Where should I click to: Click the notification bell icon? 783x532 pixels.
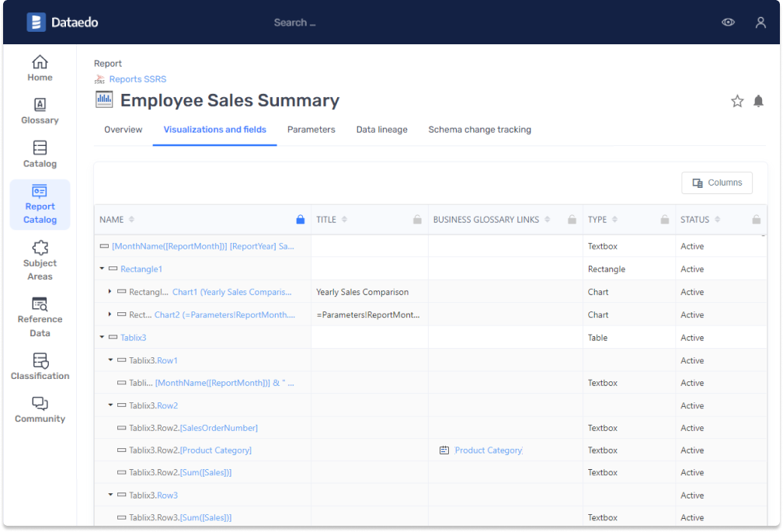pos(758,101)
